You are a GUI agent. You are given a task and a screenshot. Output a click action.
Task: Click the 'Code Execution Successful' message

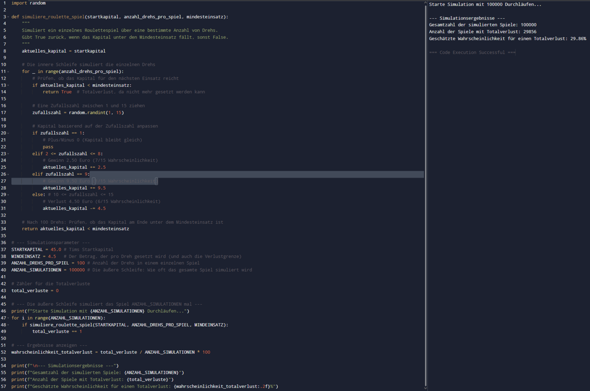click(x=472, y=52)
